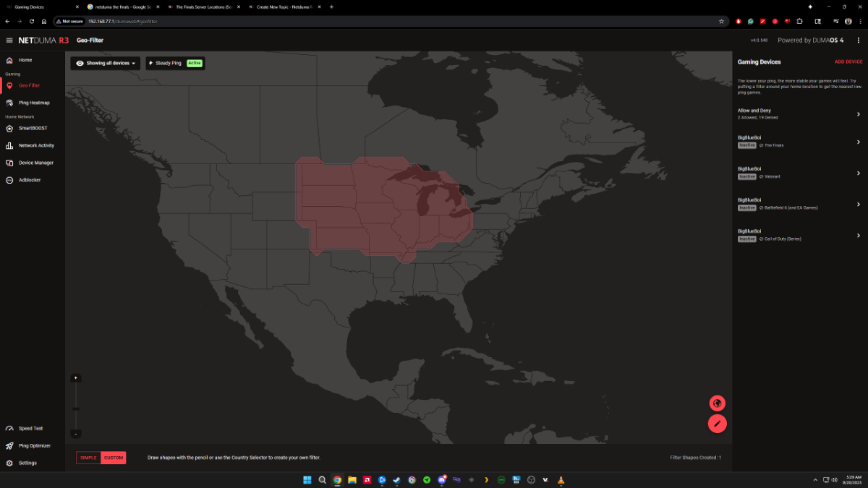Open the hamburger navigation menu

(x=9, y=40)
